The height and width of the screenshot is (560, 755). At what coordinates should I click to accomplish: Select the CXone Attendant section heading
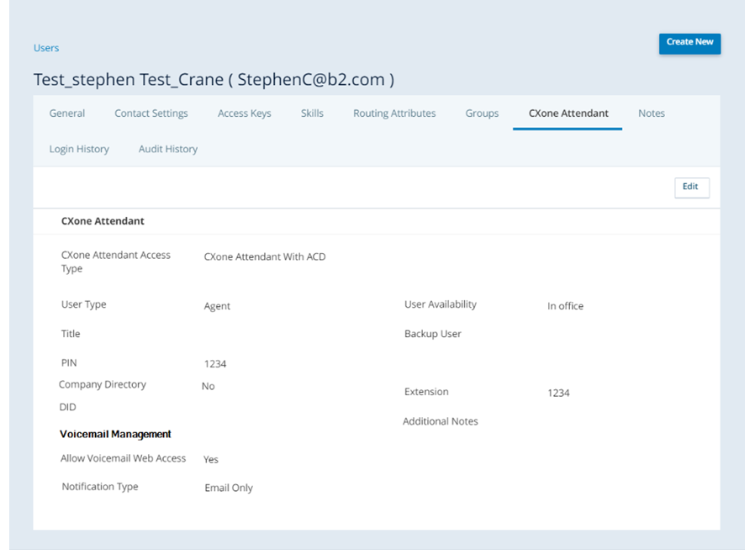tap(103, 221)
